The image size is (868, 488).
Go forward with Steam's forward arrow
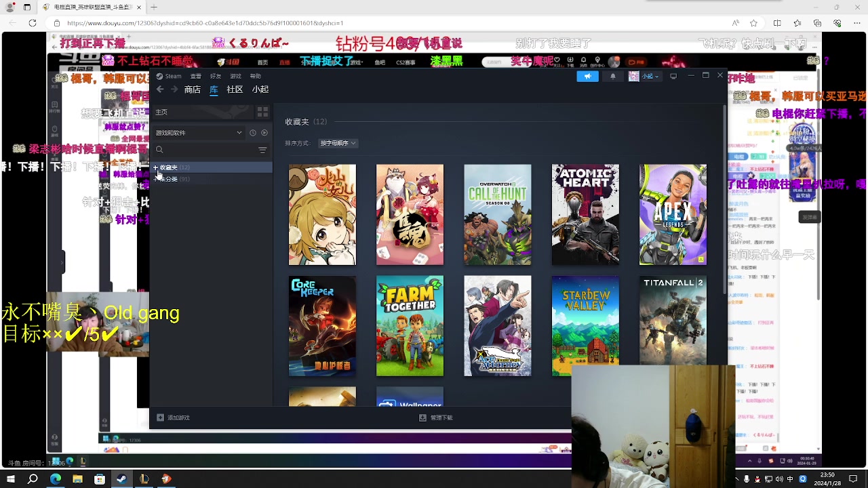pyautogui.click(x=174, y=89)
